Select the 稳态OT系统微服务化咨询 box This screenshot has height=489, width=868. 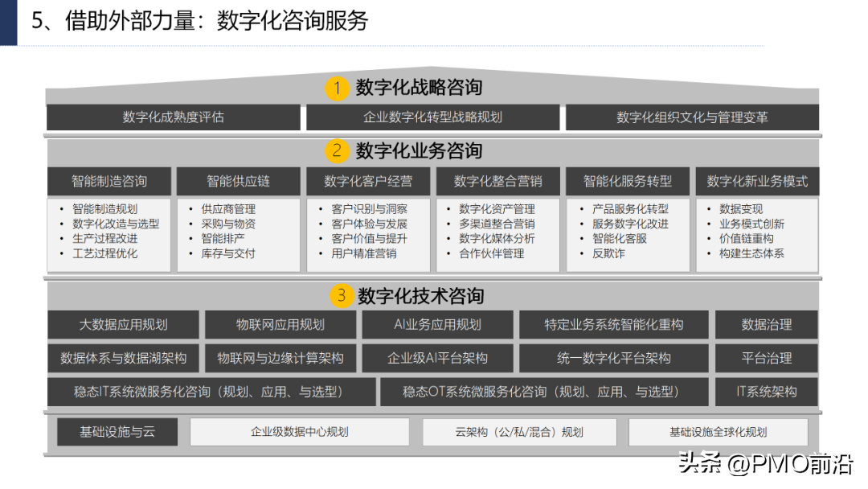544,392
